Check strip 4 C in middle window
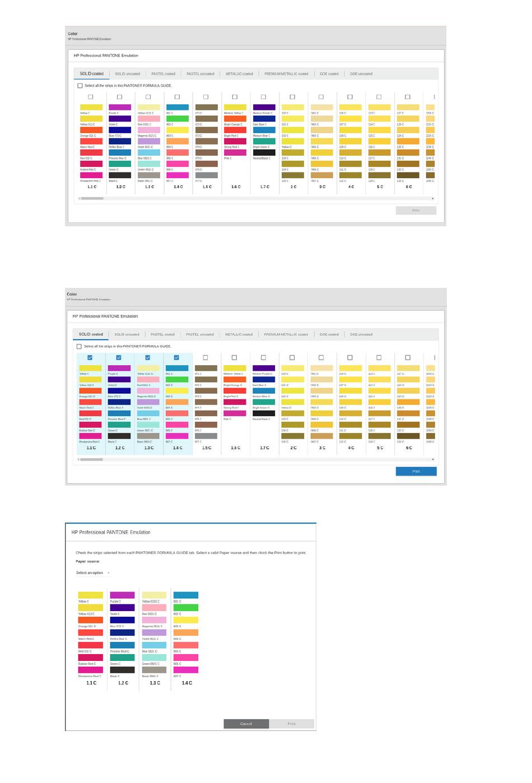 (350, 357)
